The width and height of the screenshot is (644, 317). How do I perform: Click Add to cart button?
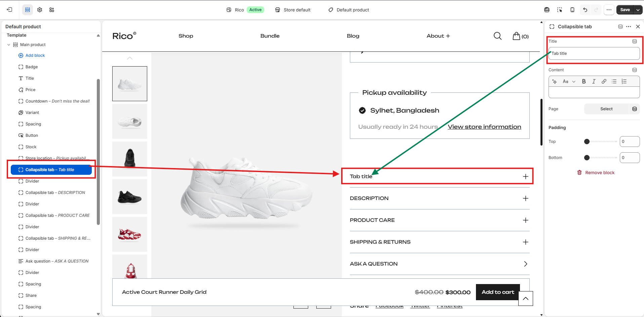coord(498,292)
